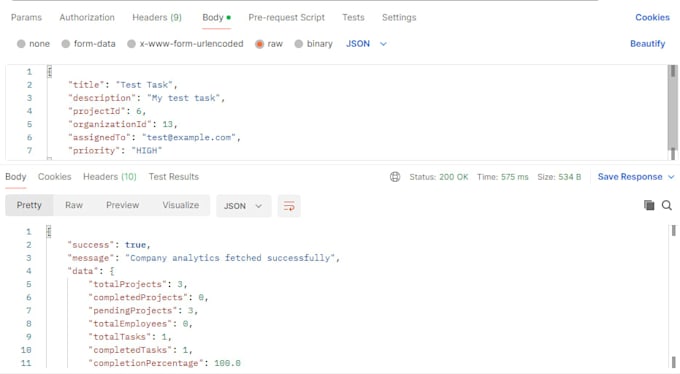Click the "description": "My test task" line
The height and width of the screenshot is (374, 680).
click(146, 98)
